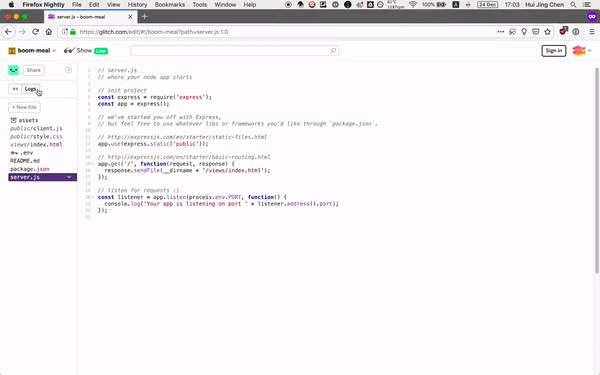Image resolution: width=600 pixels, height=375 pixels.
Task: Fold the app.listen block at line 20
Action: pyautogui.click(x=92, y=197)
